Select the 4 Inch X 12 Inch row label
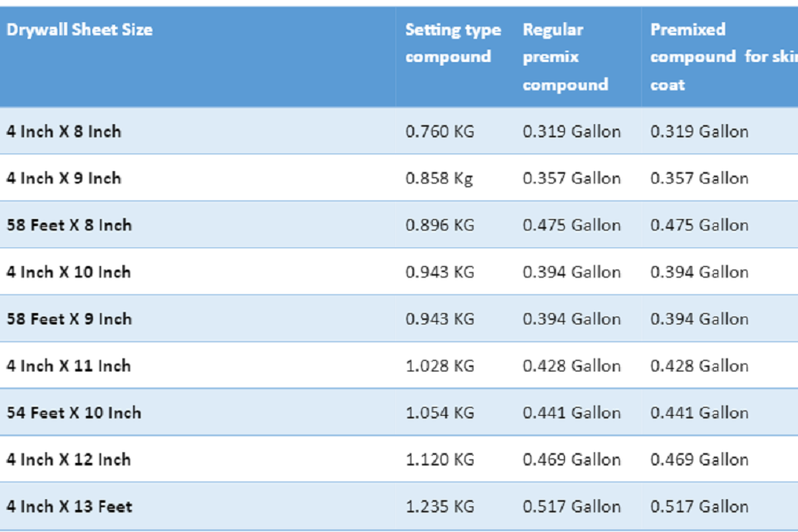 coord(68,459)
